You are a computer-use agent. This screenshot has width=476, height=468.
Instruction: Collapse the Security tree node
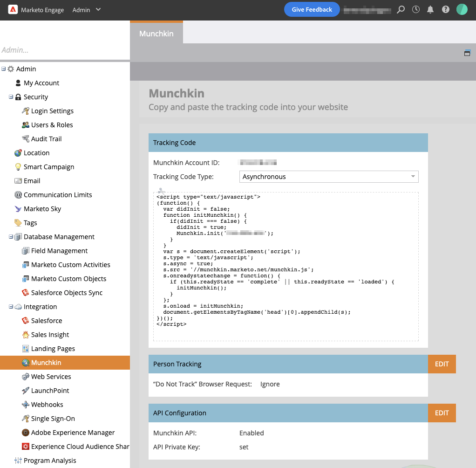tap(11, 97)
